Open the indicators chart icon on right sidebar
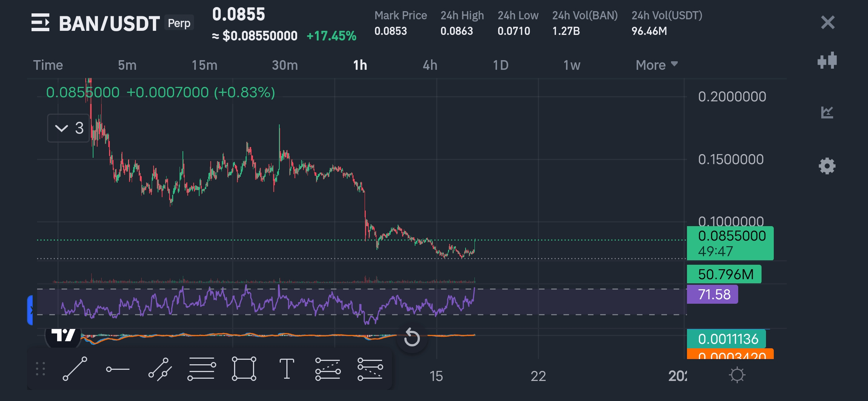This screenshot has height=401, width=868. tap(827, 112)
